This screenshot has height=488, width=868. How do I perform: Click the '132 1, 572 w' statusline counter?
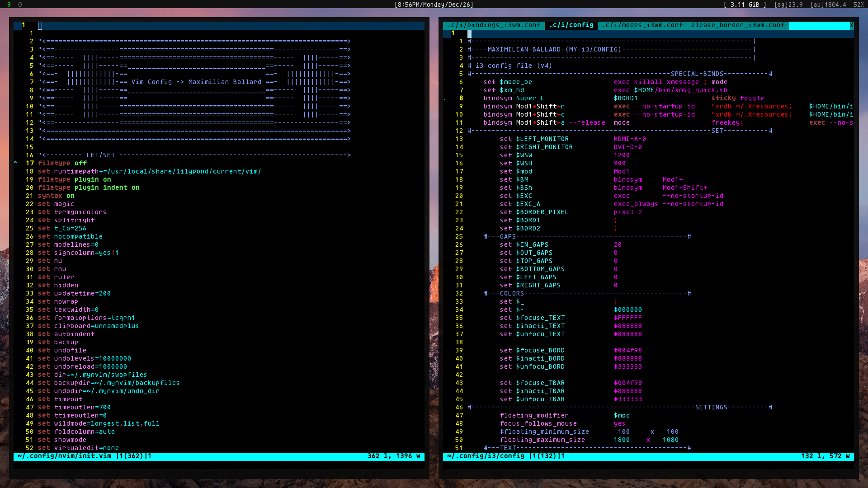point(825,456)
